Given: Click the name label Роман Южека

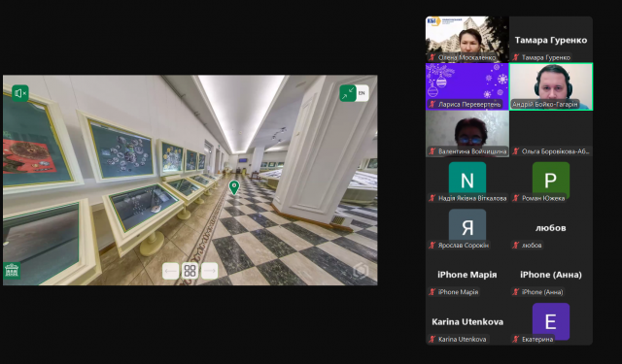Looking at the screenshot, I should pyautogui.click(x=543, y=198).
